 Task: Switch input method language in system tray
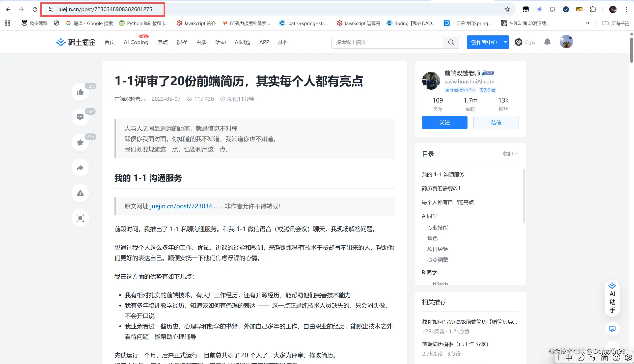(x=569, y=358)
